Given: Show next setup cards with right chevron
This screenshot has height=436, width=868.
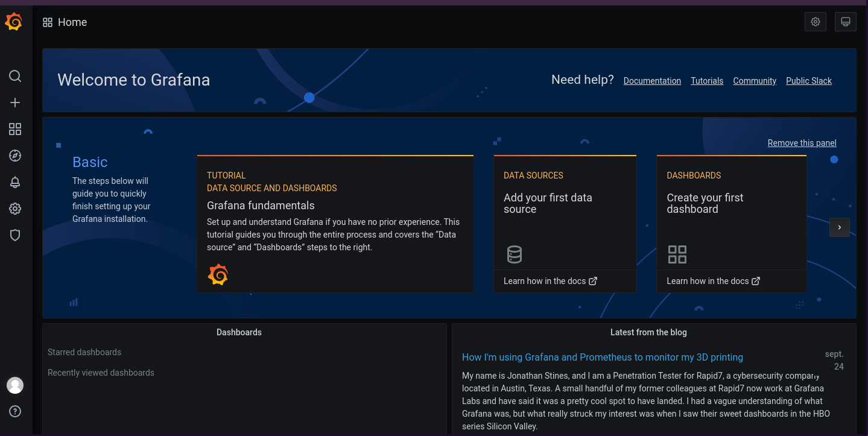Looking at the screenshot, I should point(840,227).
